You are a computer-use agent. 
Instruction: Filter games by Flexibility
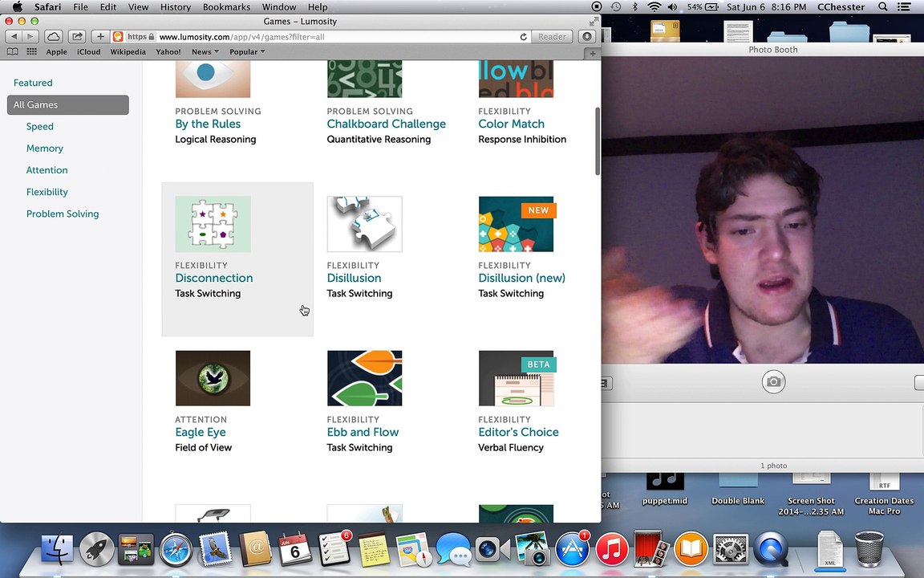[x=47, y=192]
